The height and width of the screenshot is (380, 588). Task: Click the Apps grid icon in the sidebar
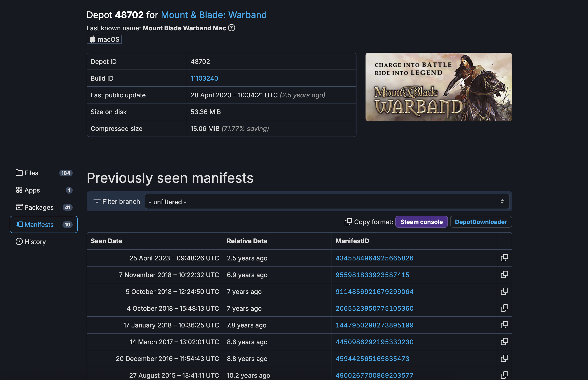(19, 190)
